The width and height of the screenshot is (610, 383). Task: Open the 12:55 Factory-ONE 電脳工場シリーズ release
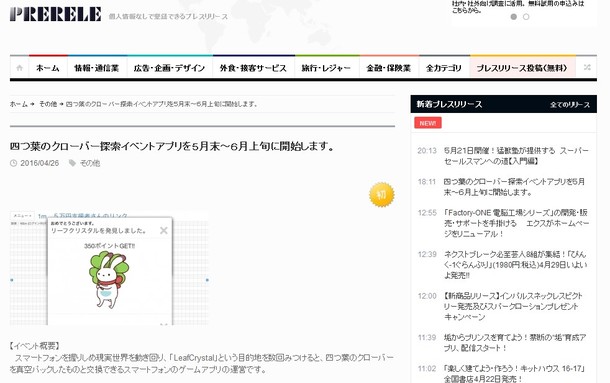coord(516,223)
